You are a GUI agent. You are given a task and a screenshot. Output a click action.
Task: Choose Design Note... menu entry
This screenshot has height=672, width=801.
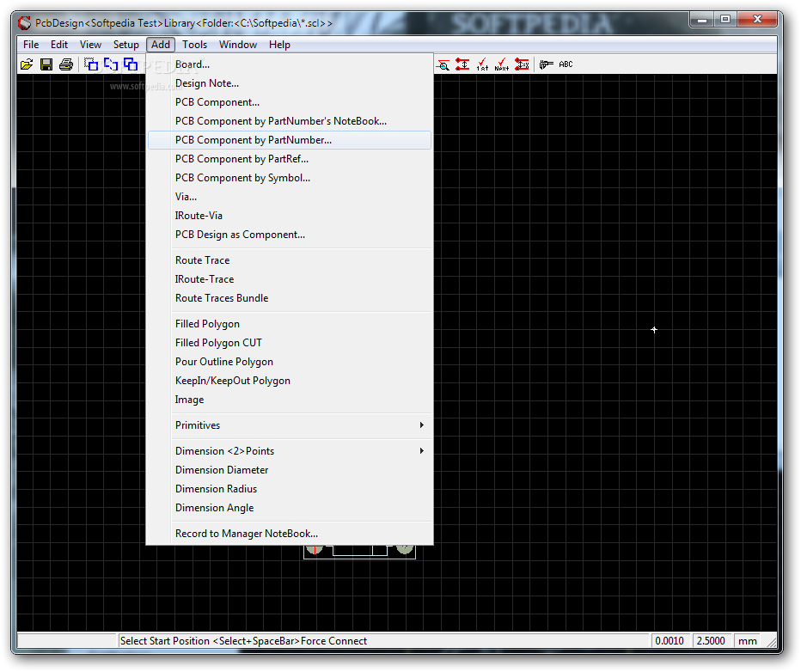point(290,83)
